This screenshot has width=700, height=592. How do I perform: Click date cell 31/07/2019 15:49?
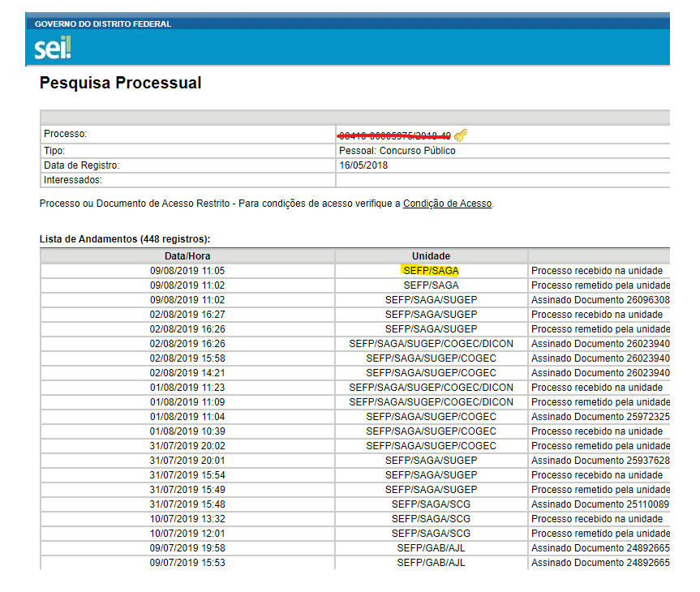coord(187,490)
